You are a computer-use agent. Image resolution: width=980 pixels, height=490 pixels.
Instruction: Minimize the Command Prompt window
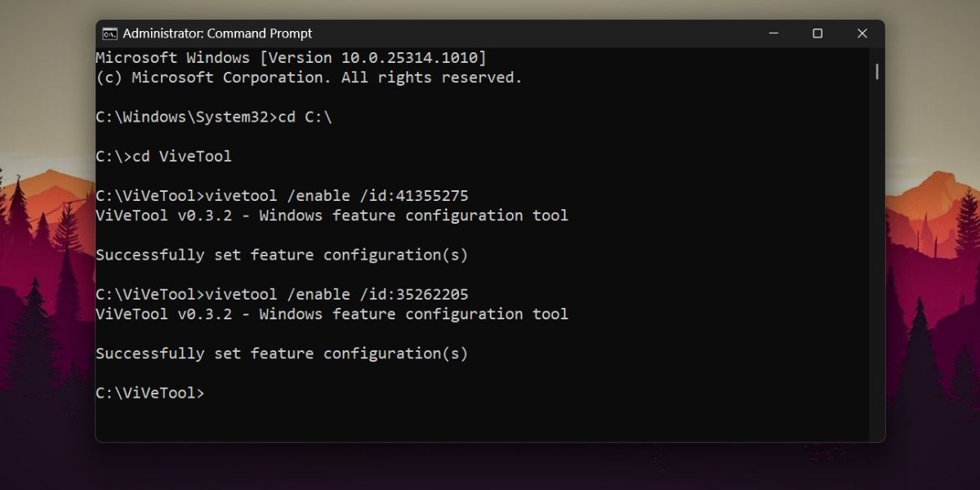click(x=773, y=33)
